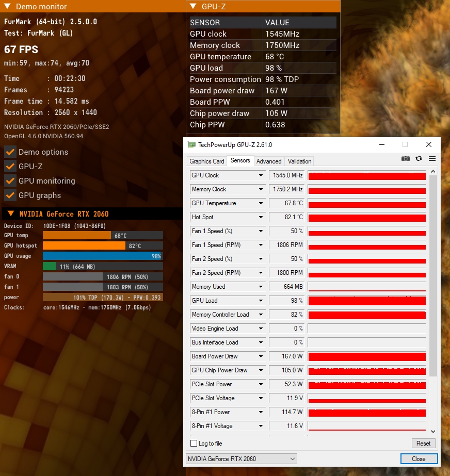Open the Validation tab
Screen dimensions: 450x476
(x=299, y=161)
